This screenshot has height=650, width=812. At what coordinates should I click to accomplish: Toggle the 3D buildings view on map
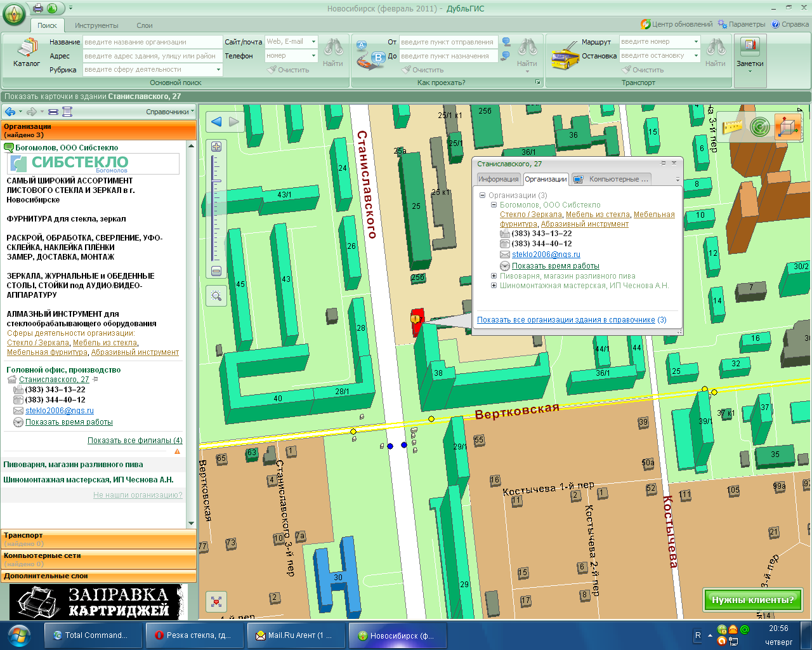[787, 126]
